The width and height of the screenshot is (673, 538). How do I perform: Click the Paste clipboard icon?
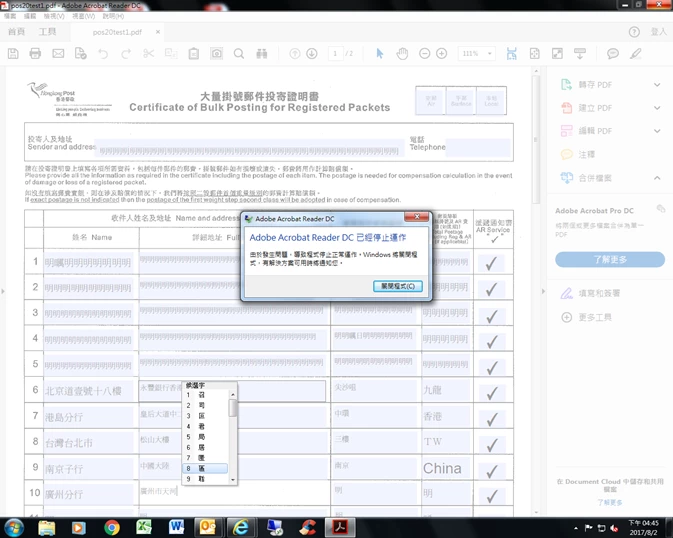[x=194, y=54]
